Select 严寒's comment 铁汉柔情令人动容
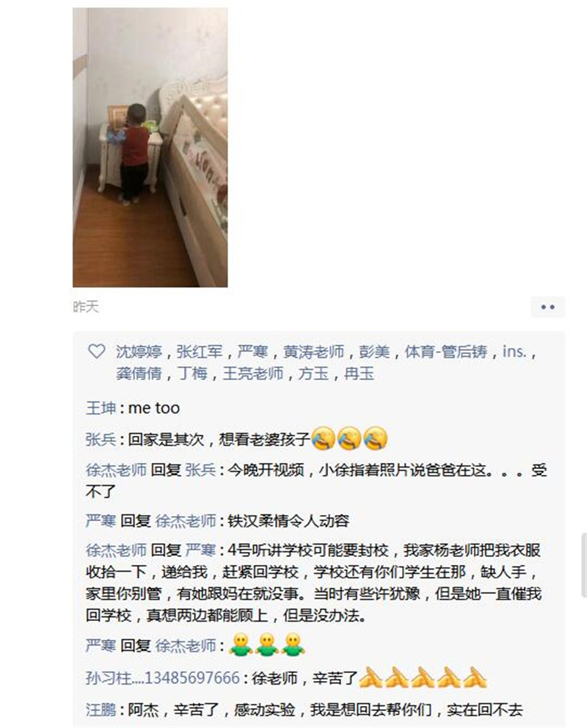 pyautogui.click(x=288, y=521)
